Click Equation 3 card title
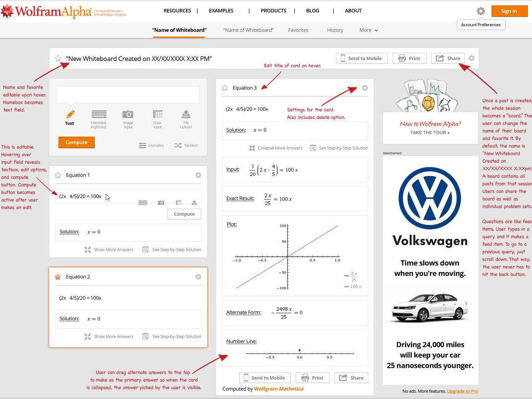Viewport: 532px width, 399px height. [245, 88]
